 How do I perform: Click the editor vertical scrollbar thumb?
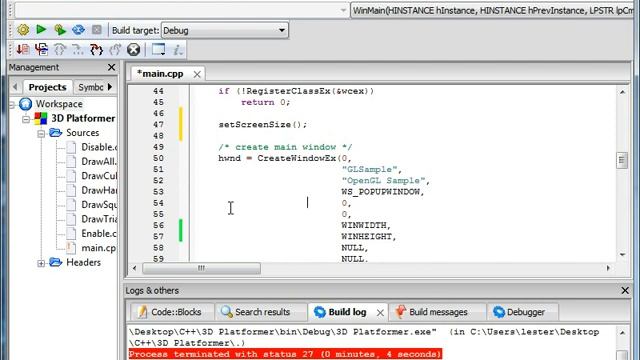click(622, 160)
